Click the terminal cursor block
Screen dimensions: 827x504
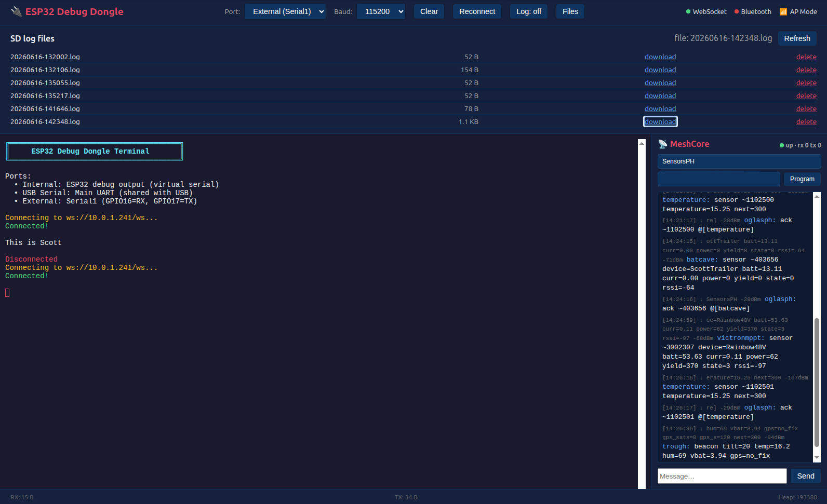(7, 293)
